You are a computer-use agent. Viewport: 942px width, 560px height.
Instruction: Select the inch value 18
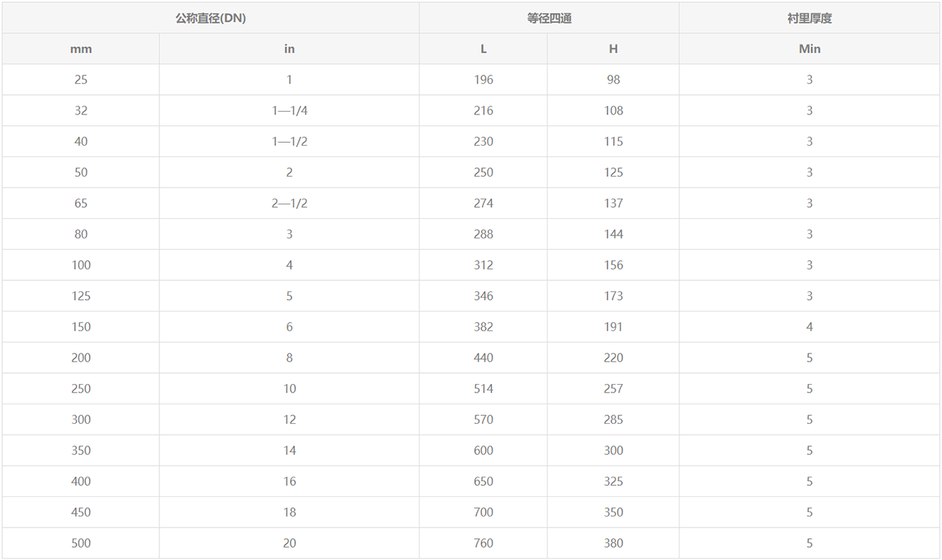coord(289,512)
